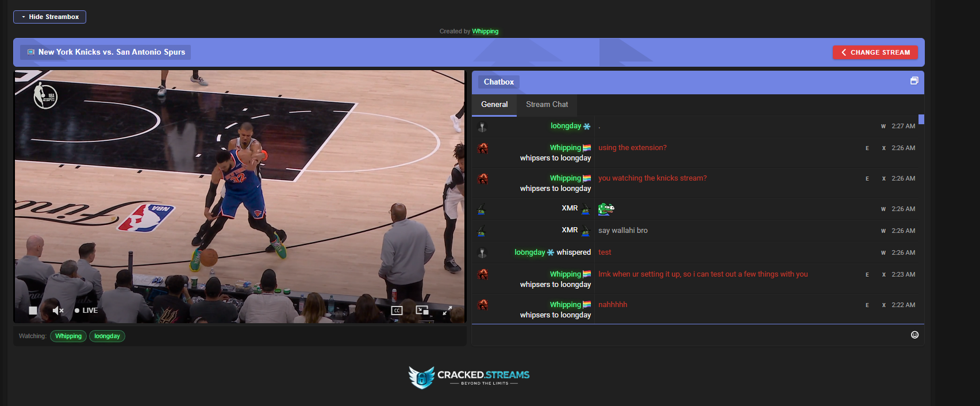Image resolution: width=980 pixels, height=406 pixels.
Task: Enter fullscreen on the video player
Action: [x=447, y=311]
